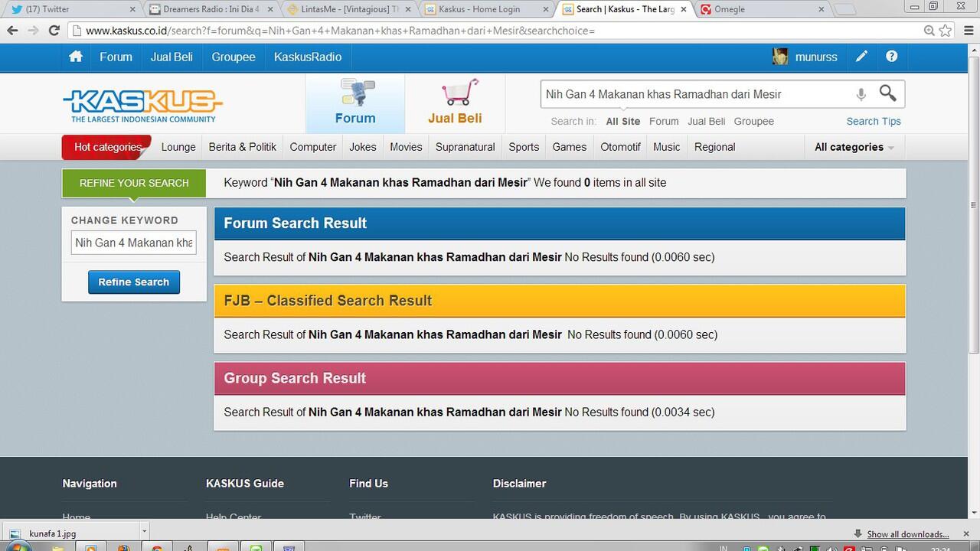
Task: Go back with browser back arrow
Action: point(12,31)
